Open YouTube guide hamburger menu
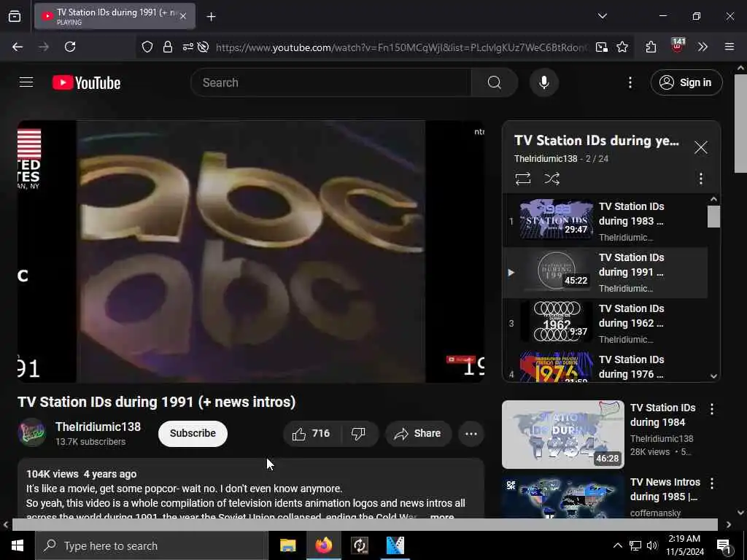This screenshot has width=747, height=560. coord(26,82)
